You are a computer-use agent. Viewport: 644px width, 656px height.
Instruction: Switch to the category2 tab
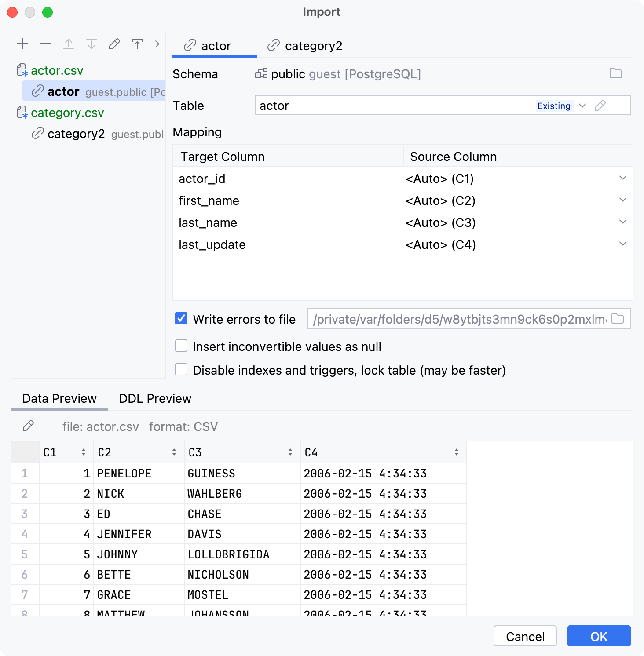point(314,46)
